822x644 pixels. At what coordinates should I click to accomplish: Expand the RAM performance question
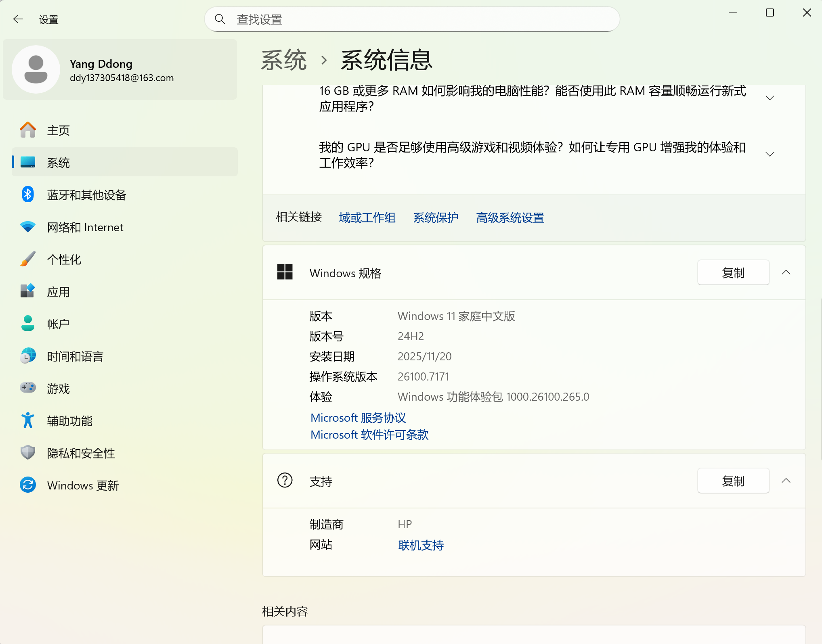coord(770,97)
